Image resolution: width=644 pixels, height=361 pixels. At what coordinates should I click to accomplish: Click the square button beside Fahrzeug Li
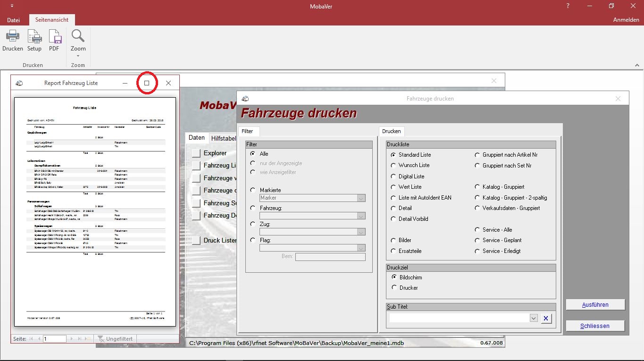pyautogui.click(x=196, y=166)
